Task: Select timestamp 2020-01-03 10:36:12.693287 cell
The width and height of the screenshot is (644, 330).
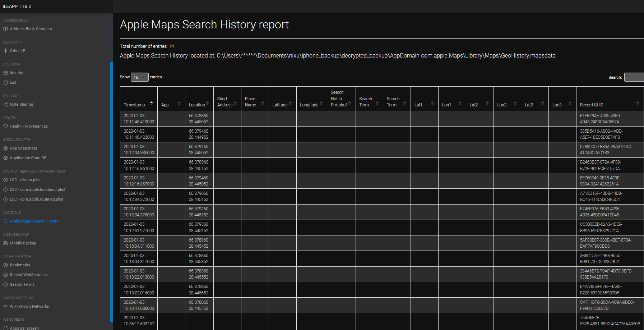Action: (139, 321)
